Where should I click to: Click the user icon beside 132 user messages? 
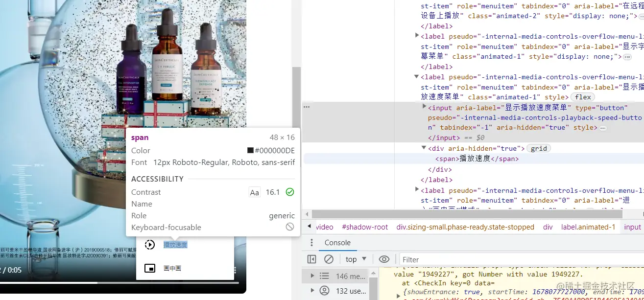point(324,291)
